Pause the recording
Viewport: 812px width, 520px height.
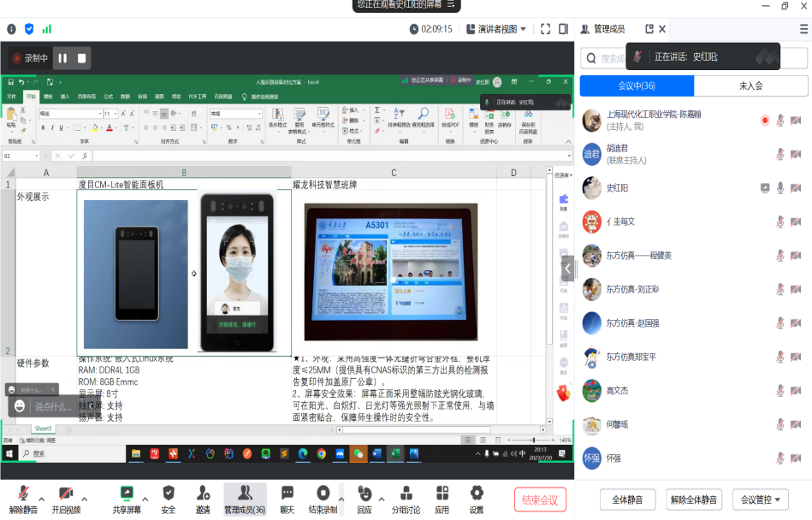pyautogui.click(x=62, y=58)
